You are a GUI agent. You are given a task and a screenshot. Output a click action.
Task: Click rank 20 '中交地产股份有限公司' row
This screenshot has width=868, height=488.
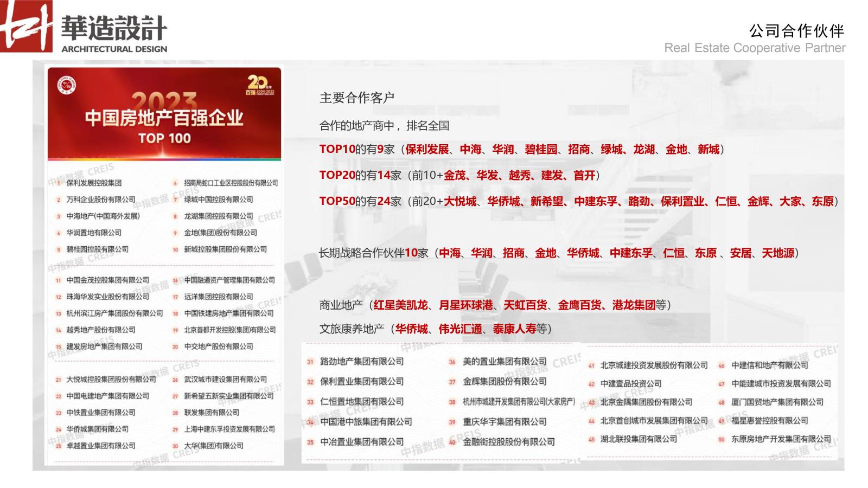[x=213, y=346]
